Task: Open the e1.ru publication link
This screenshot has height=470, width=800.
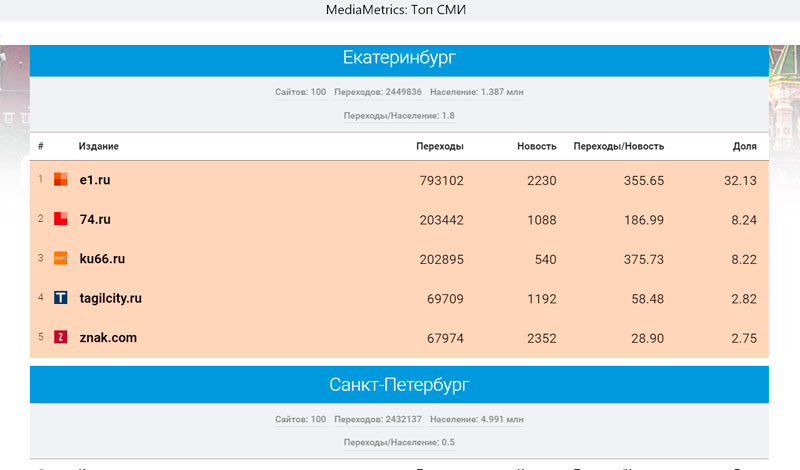Action: pos(95,180)
